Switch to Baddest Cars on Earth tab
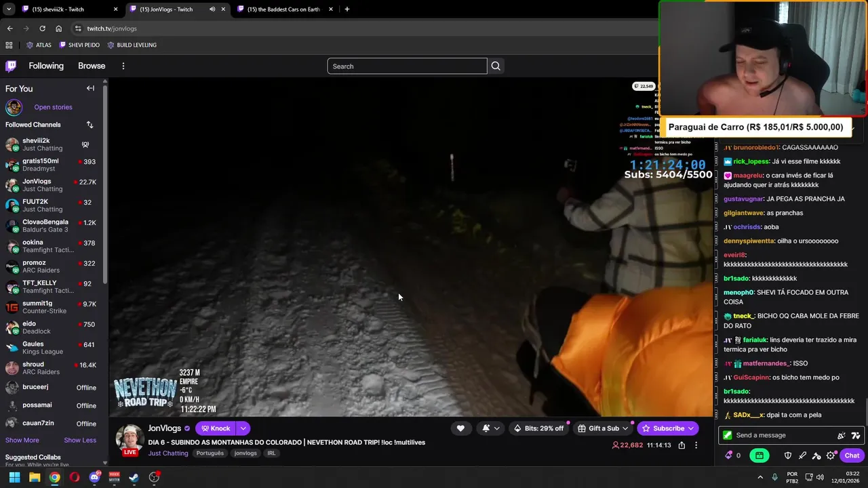 [283, 9]
